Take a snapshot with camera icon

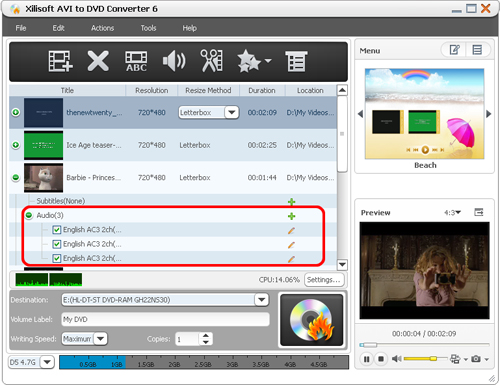[x=476, y=359]
